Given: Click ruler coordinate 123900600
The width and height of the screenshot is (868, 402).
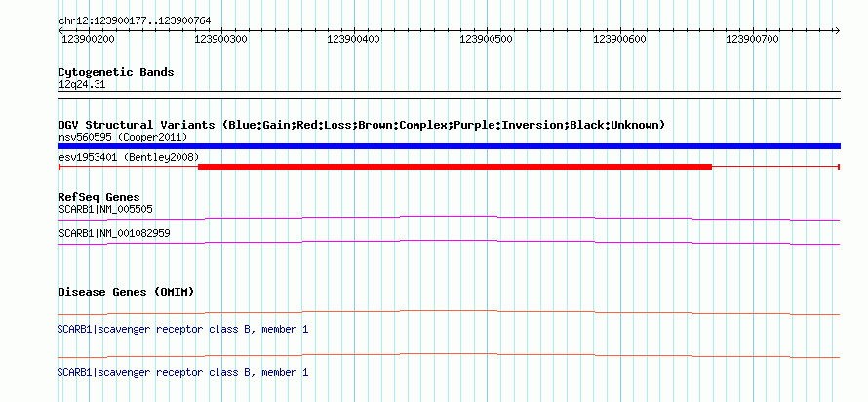Looking at the screenshot, I should click(619, 39).
